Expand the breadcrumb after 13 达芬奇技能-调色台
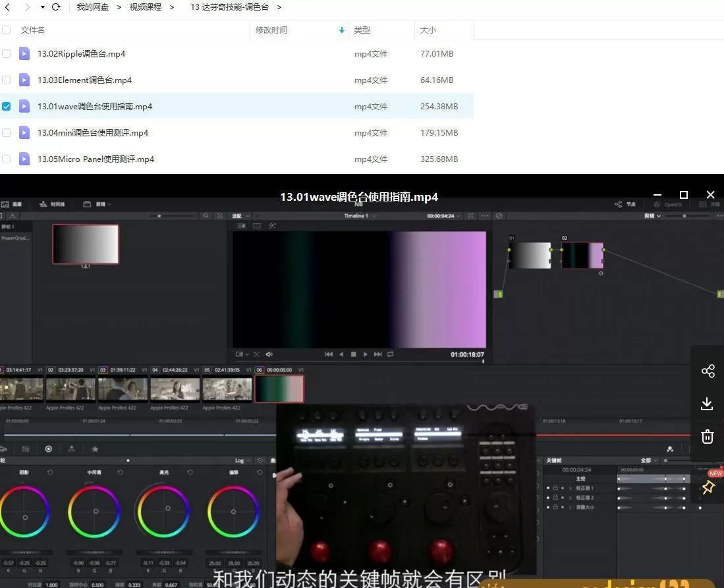The height and width of the screenshot is (588, 724). tap(279, 7)
